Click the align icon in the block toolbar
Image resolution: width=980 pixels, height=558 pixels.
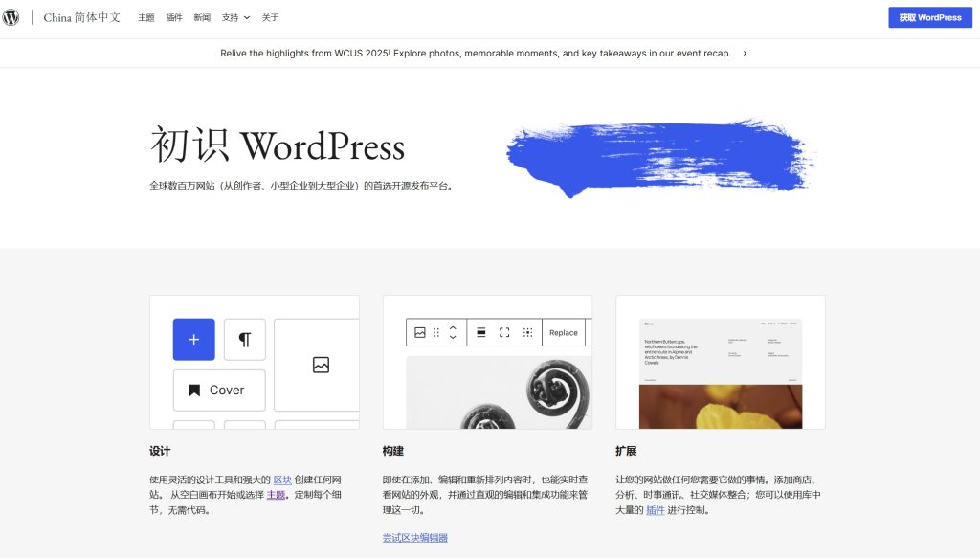point(480,332)
